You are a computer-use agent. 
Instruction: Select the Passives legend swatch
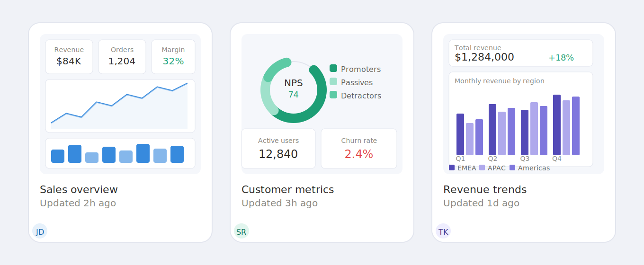coord(333,82)
